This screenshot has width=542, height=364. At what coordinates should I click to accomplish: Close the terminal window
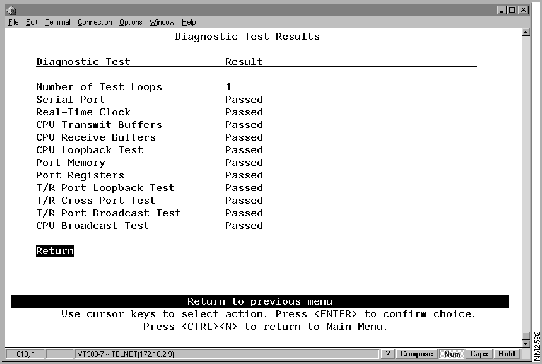pos(524,10)
